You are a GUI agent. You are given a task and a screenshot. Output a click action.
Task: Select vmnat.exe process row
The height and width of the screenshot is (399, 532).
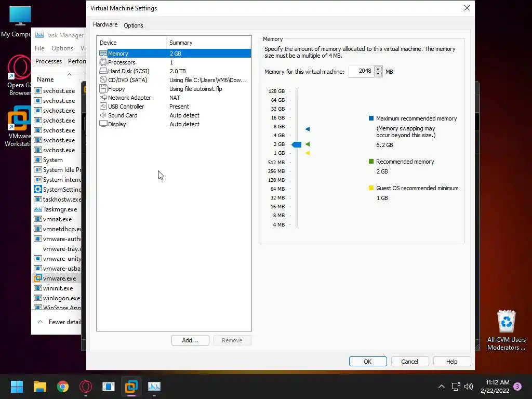(56, 219)
